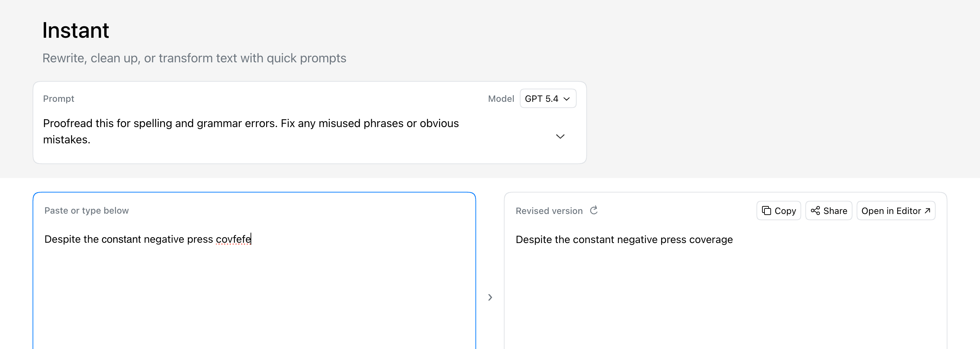The height and width of the screenshot is (349, 980).
Task: Place cursor after the word covfefe
Action: (252, 239)
